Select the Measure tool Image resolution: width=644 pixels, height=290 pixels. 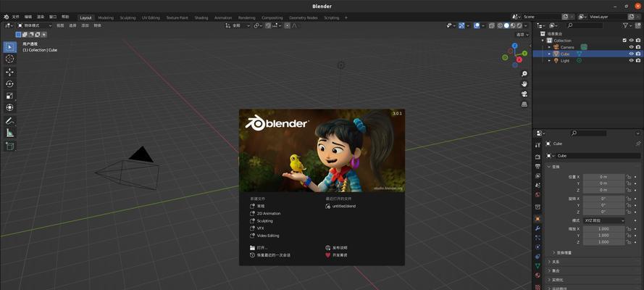coord(10,133)
